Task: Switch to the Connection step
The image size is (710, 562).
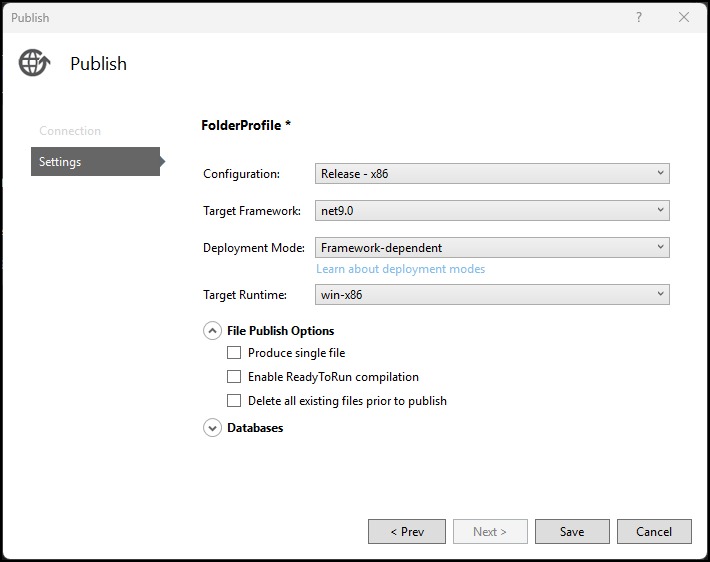Action: [x=70, y=131]
